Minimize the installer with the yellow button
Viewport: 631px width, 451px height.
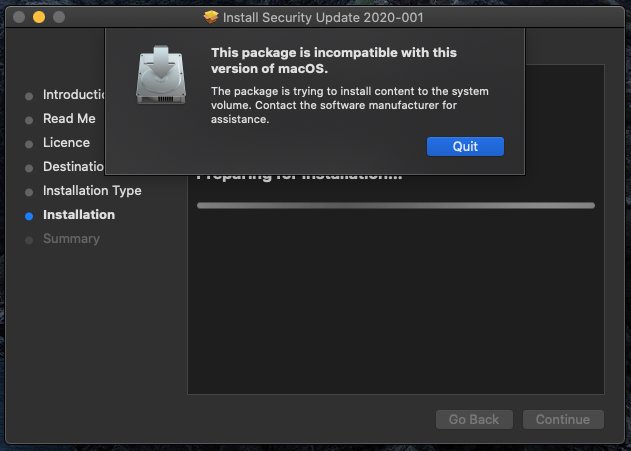pos(39,17)
